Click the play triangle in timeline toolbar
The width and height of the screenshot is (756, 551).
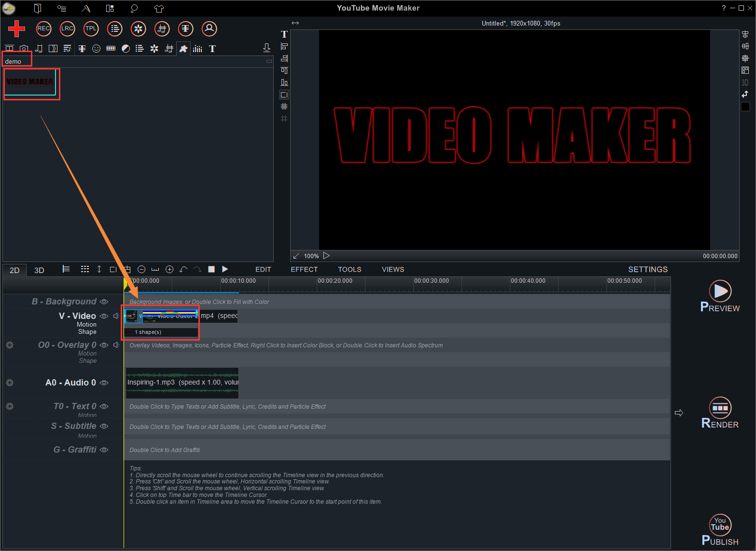point(224,269)
